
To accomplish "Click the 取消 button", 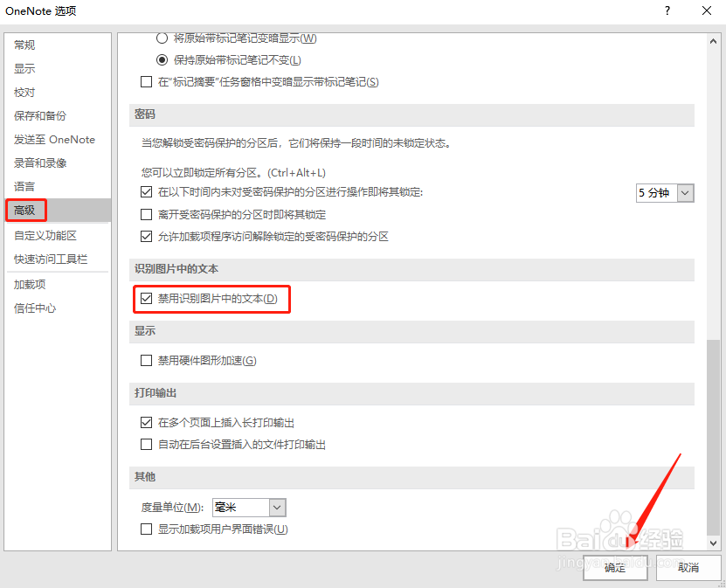I will pyautogui.click(x=688, y=568).
